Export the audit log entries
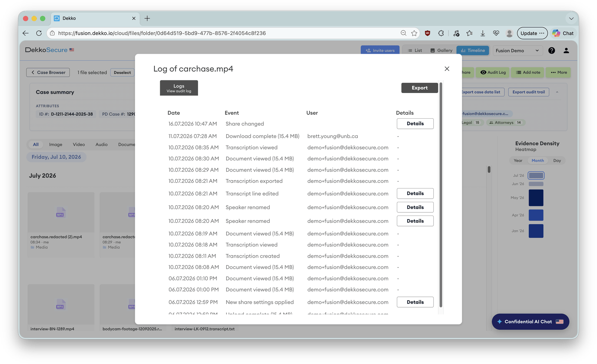The image size is (597, 364). 420,88
